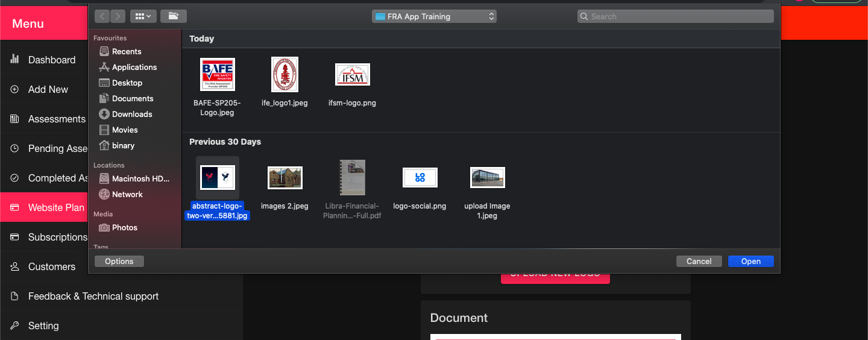This screenshot has height=340, width=868.
Task: Click Open to upload selected file
Action: pos(750,261)
